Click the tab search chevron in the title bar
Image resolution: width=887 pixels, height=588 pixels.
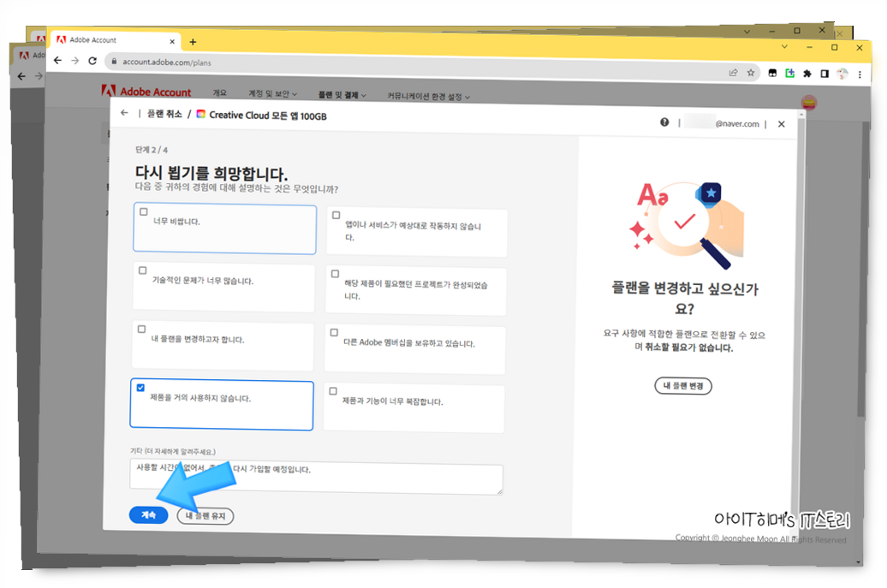[784, 46]
